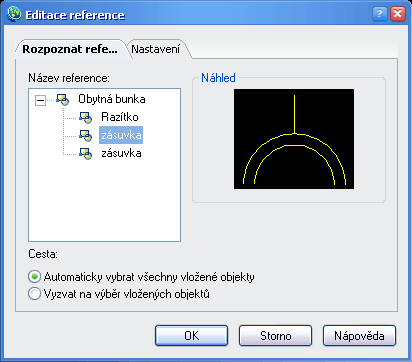Click the last zásuvka block icon
Image resolution: width=412 pixels, height=362 pixels.
(x=85, y=153)
